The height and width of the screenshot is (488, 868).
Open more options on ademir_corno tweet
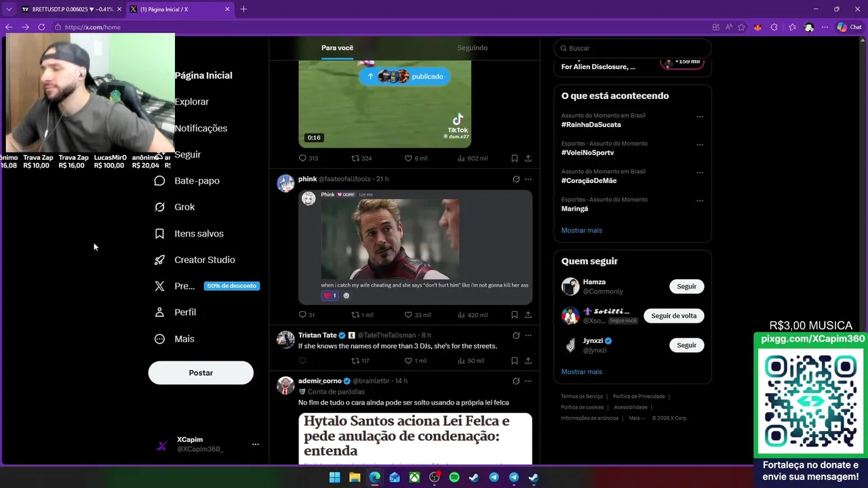point(528,381)
